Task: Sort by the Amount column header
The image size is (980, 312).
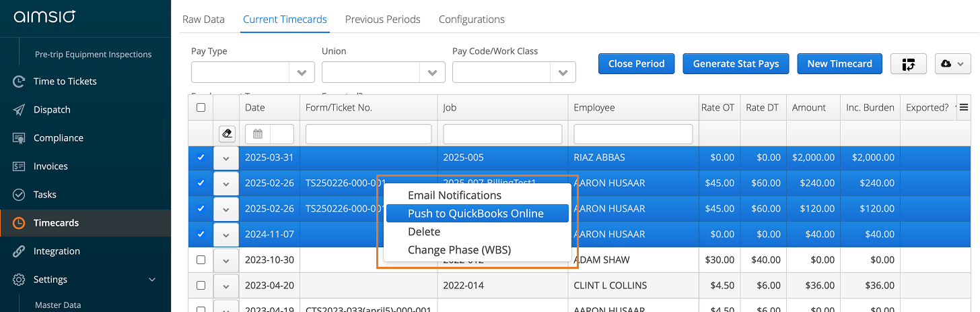Action: (x=809, y=108)
